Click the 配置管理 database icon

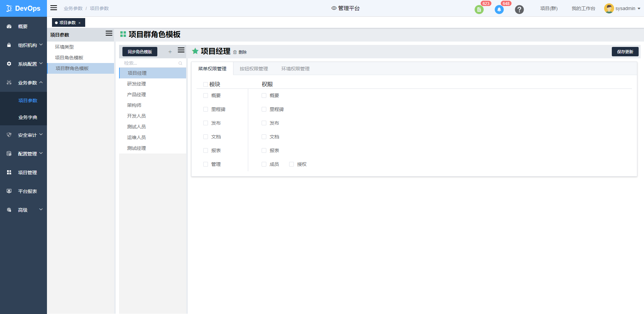click(9, 153)
